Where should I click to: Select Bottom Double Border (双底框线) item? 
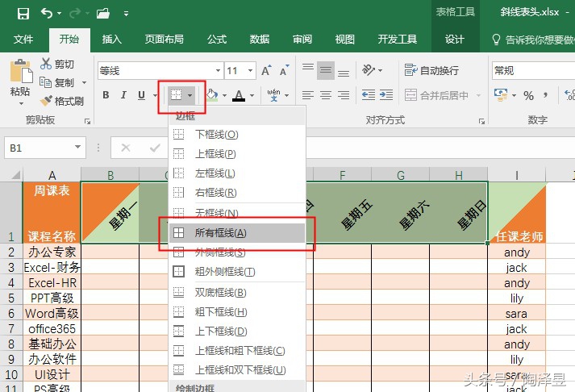point(237,292)
